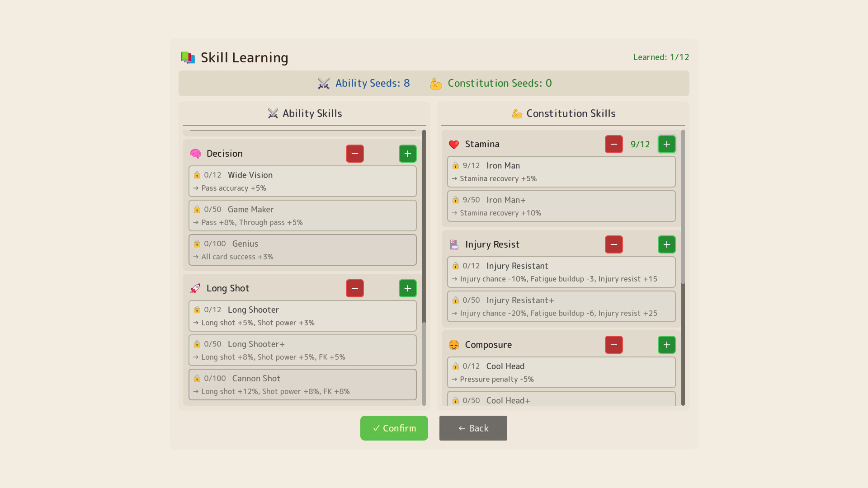Click the lock icon on Cannon Shot
Screen dimensions: 868x488
point(197,379)
